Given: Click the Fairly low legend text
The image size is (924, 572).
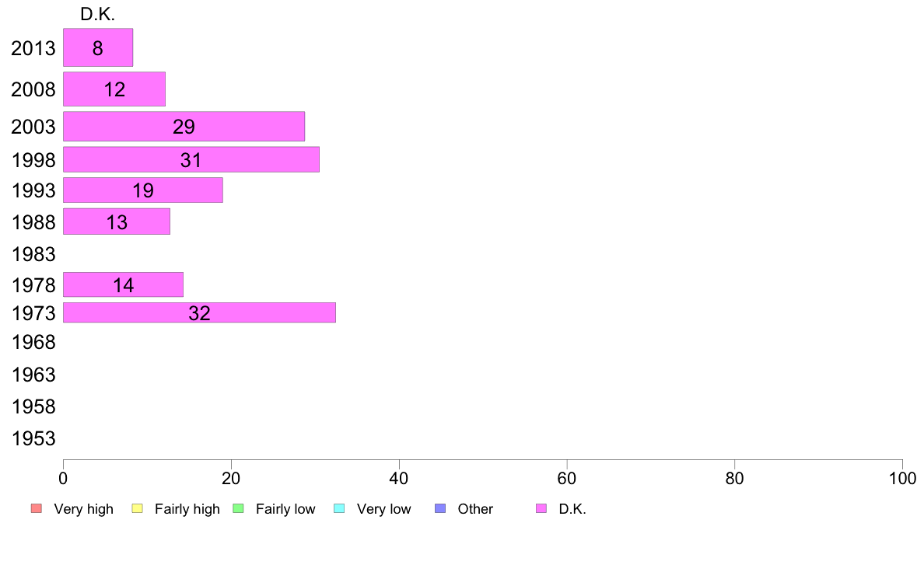Looking at the screenshot, I should pyautogui.click(x=285, y=509).
